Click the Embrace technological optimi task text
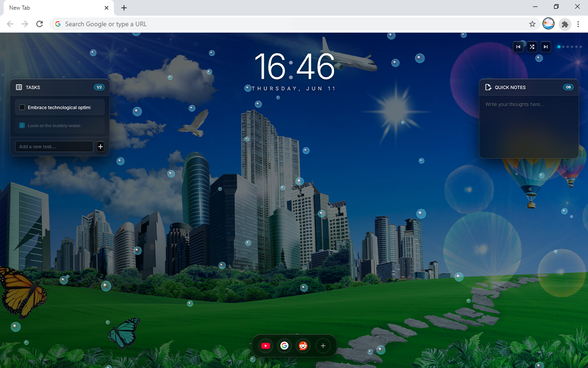The width and height of the screenshot is (588, 368). 59,108
